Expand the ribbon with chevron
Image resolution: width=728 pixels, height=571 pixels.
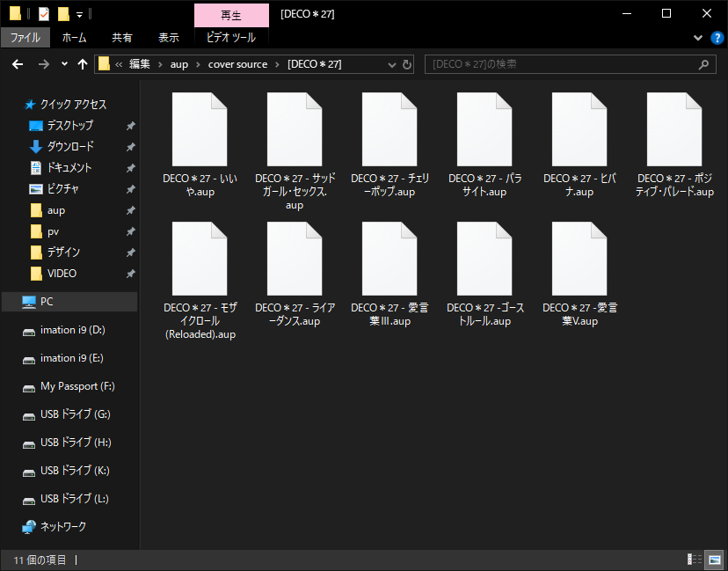click(x=698, y=38)
